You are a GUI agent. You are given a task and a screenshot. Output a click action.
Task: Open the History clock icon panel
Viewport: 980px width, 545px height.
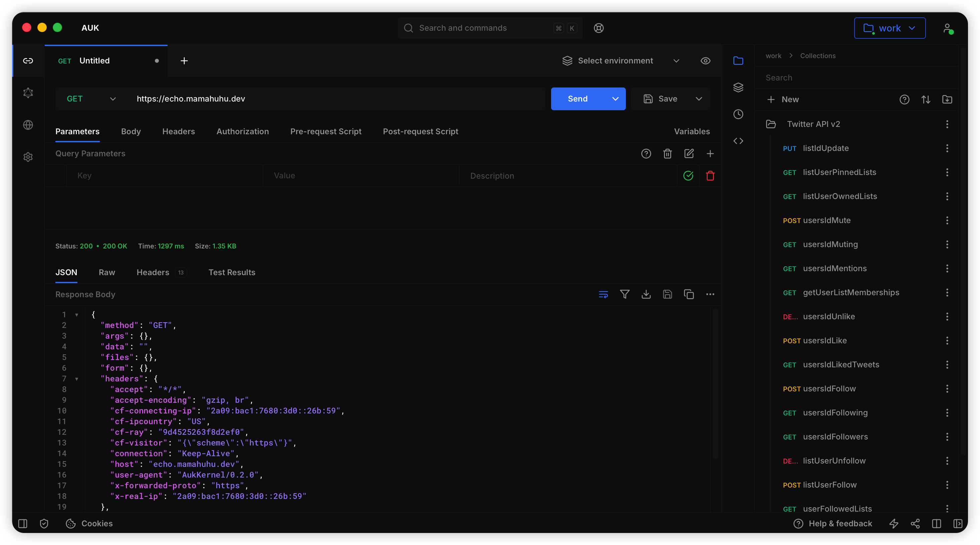tap(738, 114)
